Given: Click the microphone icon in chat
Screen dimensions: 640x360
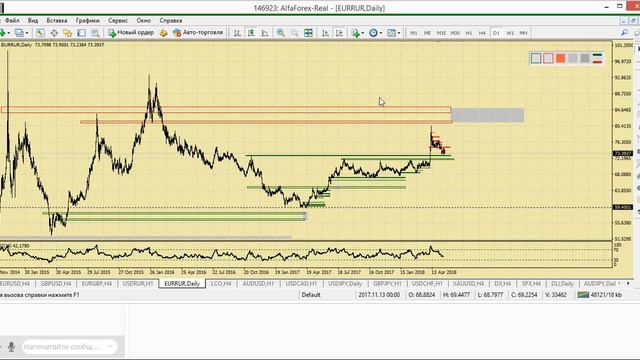Looking at the screenshot, I should (11, 347).
